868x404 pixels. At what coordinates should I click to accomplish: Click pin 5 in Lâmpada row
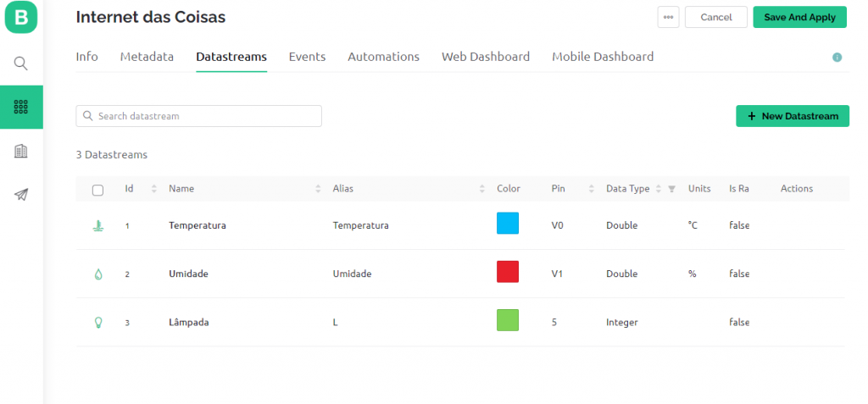click(554, 323)
